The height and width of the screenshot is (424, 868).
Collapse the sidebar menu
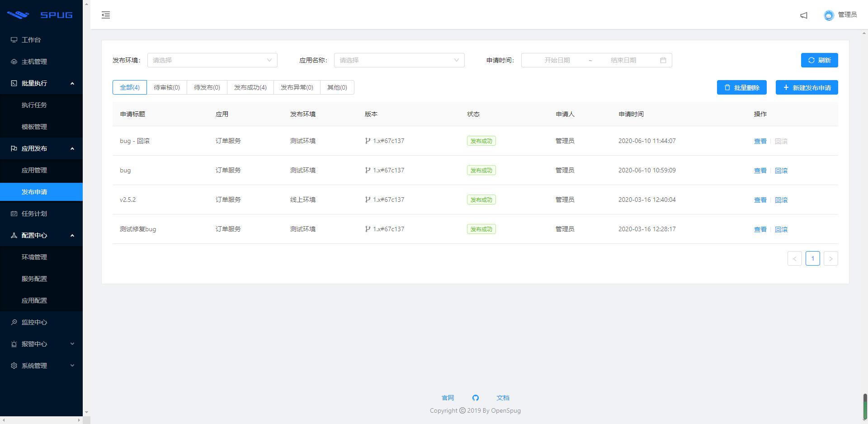tap(106, 15)
